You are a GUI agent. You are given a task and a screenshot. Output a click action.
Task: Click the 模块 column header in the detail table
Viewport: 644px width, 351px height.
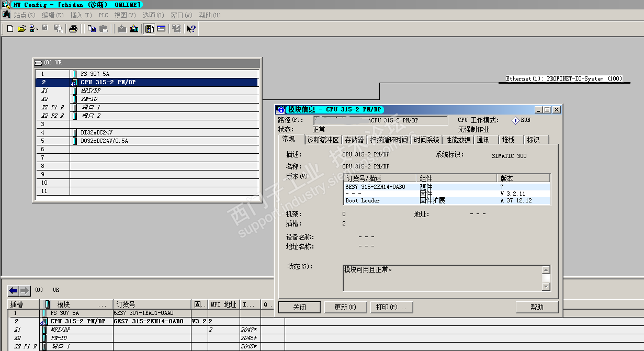coord(76,304)
